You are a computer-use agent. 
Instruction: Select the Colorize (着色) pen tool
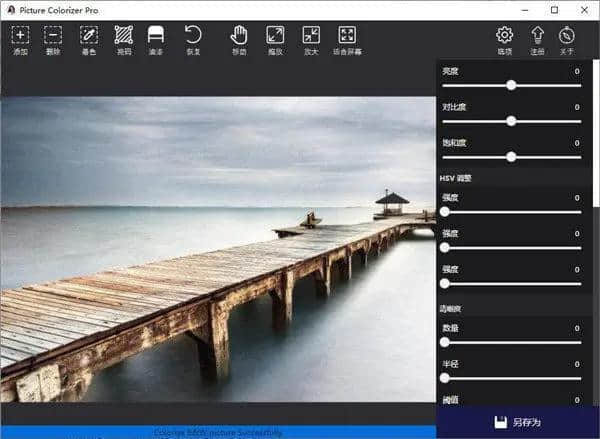click(x=88, y=36)
